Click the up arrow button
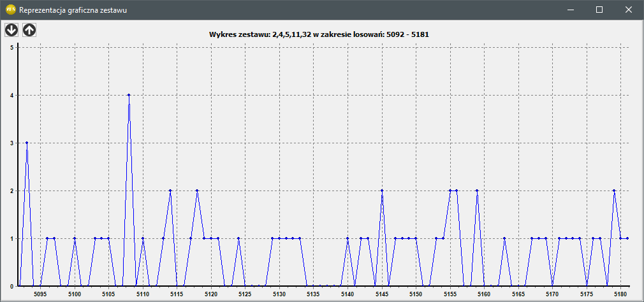The width and height of the screenshot is (644, 302). (x=29, y=29)
